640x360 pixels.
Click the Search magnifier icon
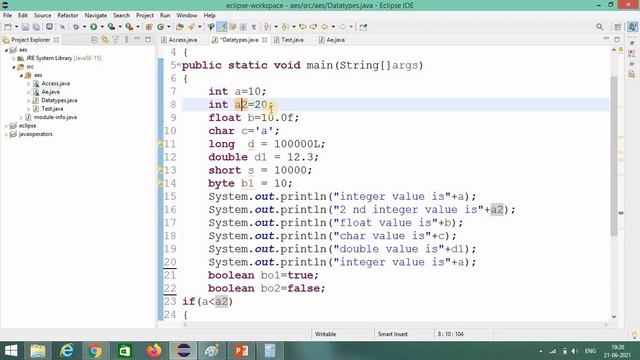click(x=599, y=27)
